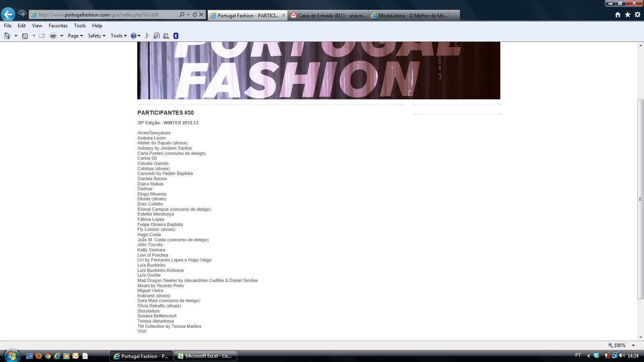Image resolution: width=644 pixels, height=362 pixels.
Task: Open the top-right Home icon
Action: 618,15
